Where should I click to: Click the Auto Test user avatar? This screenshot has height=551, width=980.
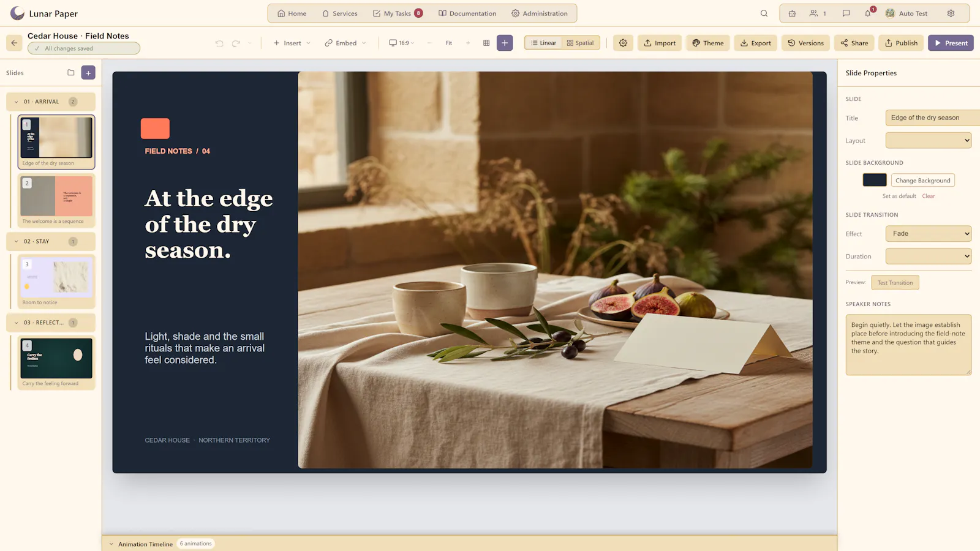(890, 13)
